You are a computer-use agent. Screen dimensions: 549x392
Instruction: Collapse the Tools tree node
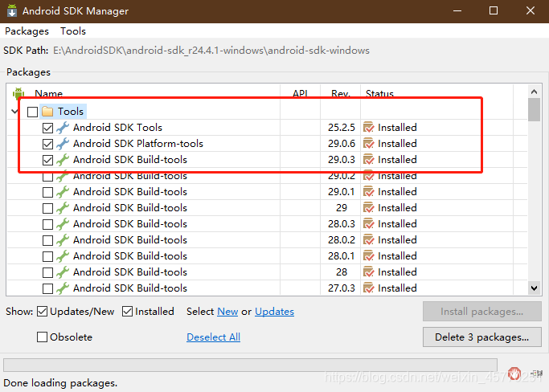click(x=14, y=112)
